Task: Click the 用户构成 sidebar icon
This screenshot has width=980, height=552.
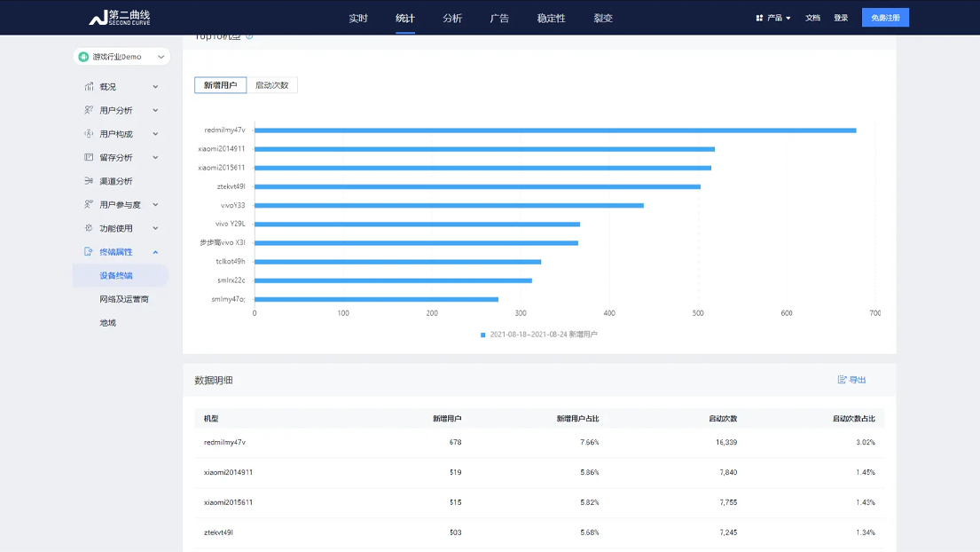Action: 89,134
